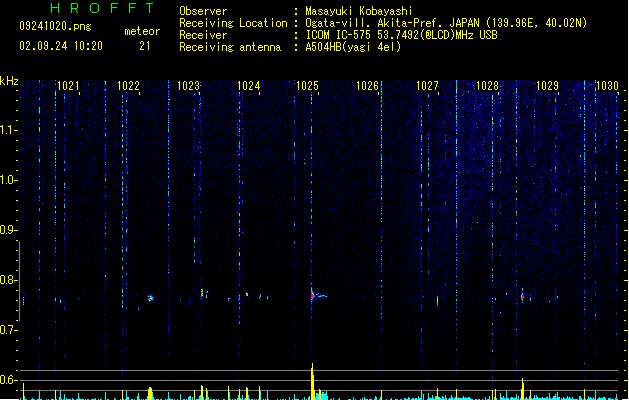The height and width of the screenshot is (400, 629).
Task: Click the 1022 time marker
Action: click(x=128, y=86)
